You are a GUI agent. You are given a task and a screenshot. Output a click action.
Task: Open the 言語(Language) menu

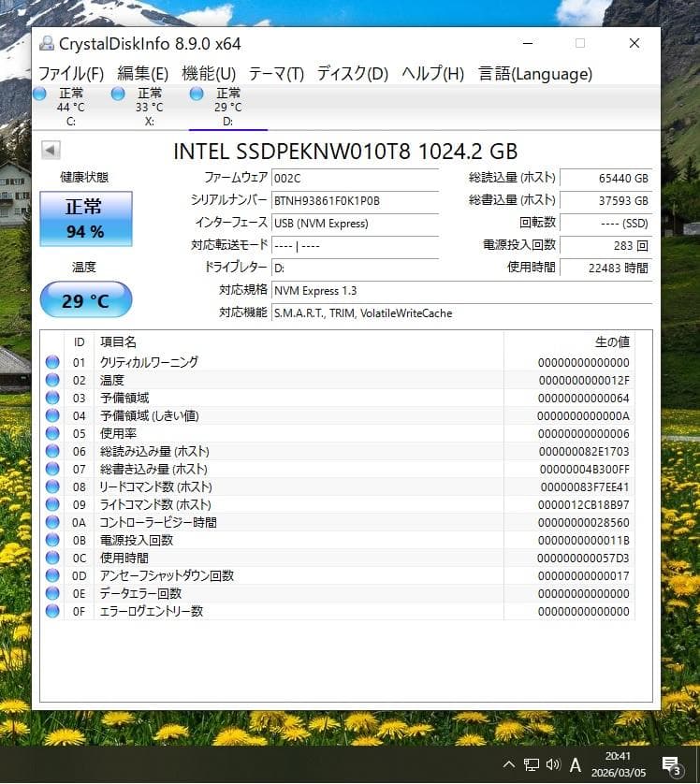(535, 74)
